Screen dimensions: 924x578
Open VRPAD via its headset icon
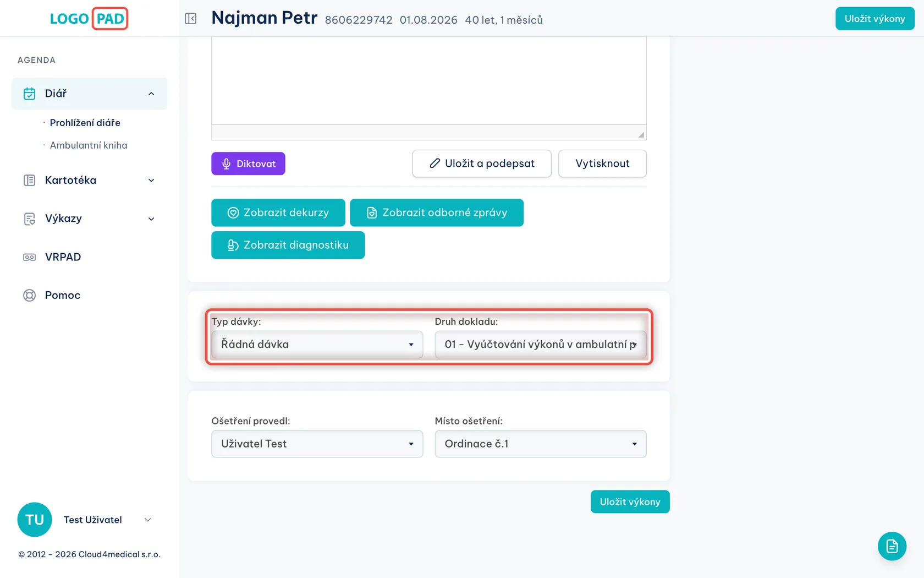[x=30, y=257]
